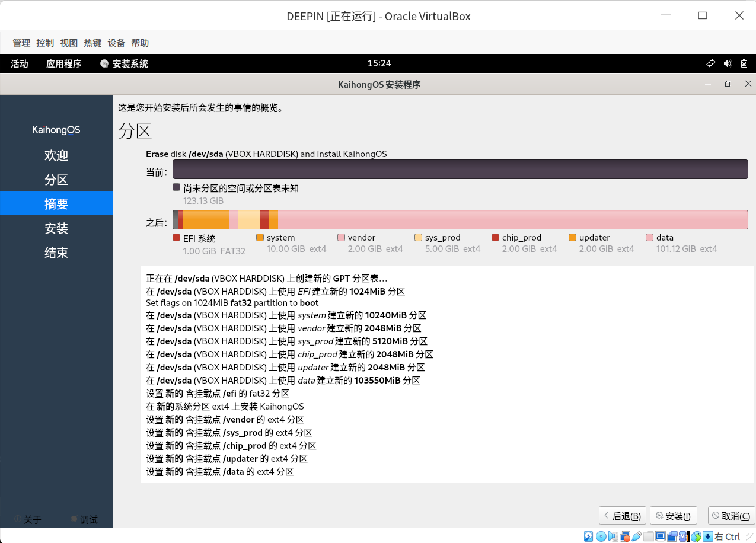Select the 安装 step in sidebar
Image resolution: width=756 pixels, height=543 pixels.
[x=56, y=228]
